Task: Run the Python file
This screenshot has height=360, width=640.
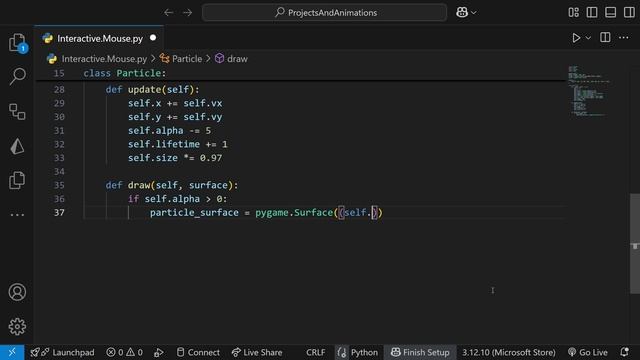Action: pyautogui.click(x=576, y=38)
